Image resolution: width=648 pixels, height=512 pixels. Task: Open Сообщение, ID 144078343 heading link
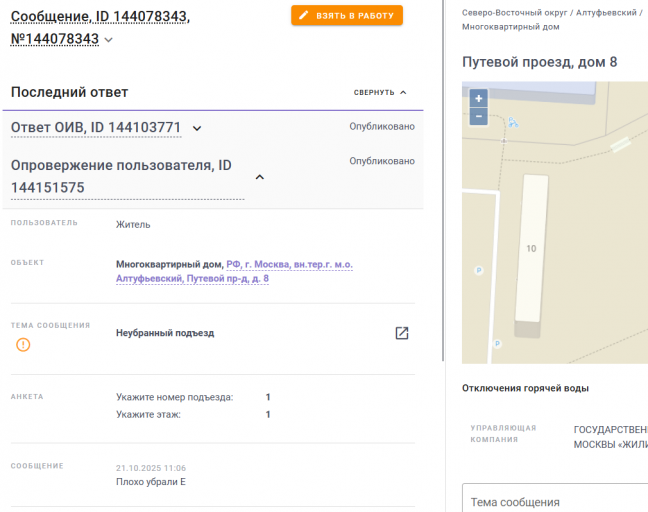pyautogui.click(x=100, y=27)
